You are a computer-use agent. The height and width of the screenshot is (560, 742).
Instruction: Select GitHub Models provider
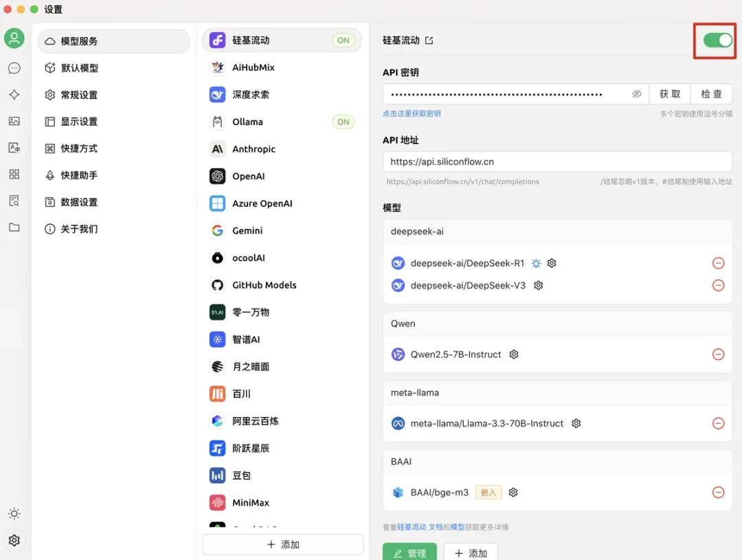pyautogui.click(x=282, y=285)
